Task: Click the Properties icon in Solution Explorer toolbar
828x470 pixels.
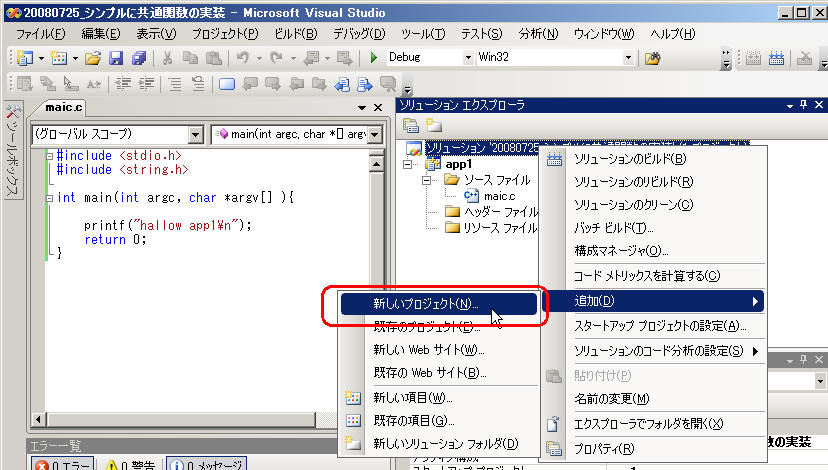Action: [x=411, y=125]
